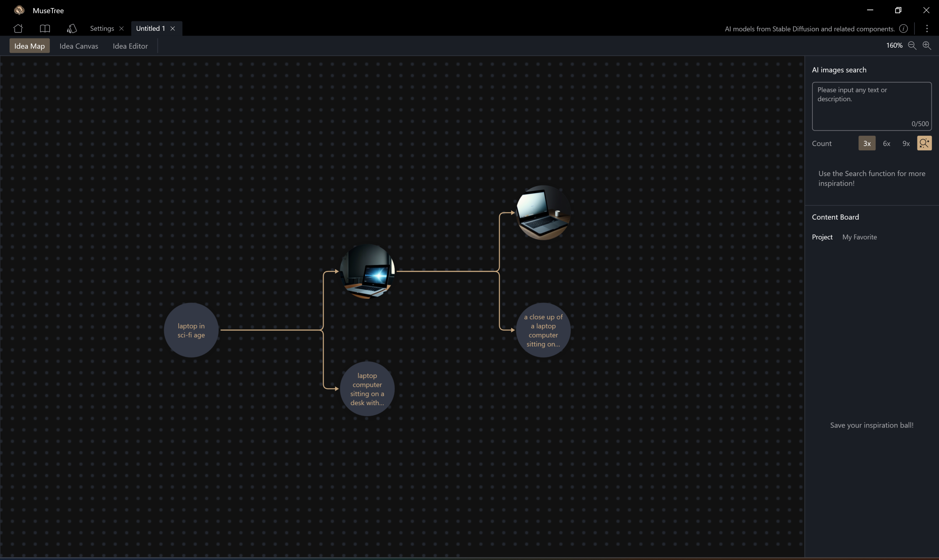Open the info icon about AI models
This screenshot has width=939, height=560.
pos(903,29)
